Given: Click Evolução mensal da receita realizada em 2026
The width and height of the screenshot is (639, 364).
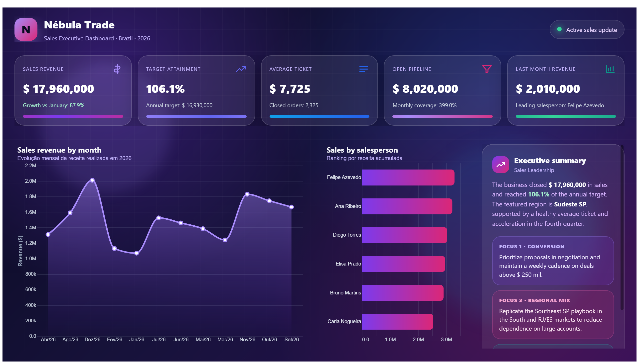Looking at the screenshot, I should pyautogui.click(x=74, y=158).
